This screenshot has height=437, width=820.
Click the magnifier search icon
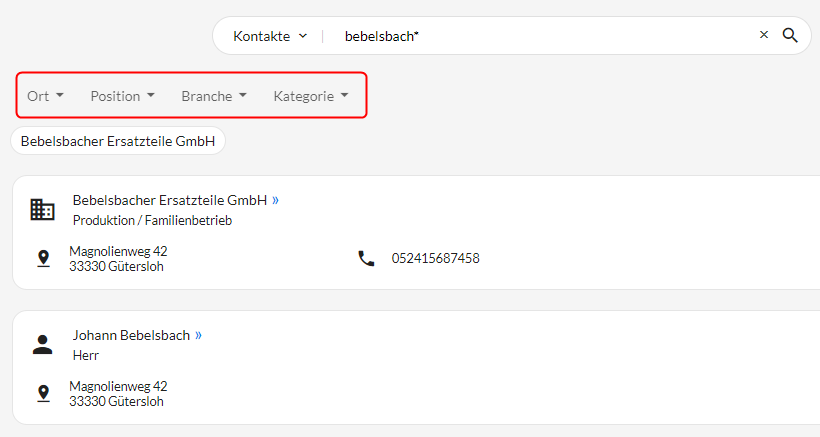click(790, 36)
